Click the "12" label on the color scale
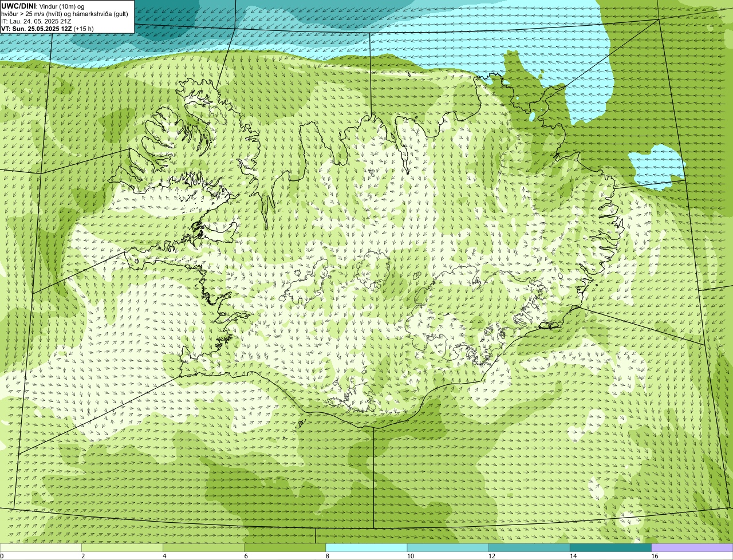Viewport: 733px width, 560px height. [x=491, y=556]
